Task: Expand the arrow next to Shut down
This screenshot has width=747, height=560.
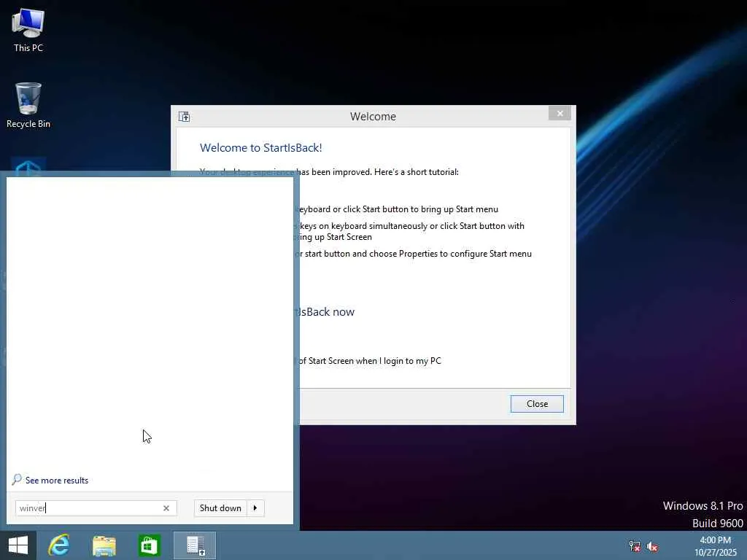Action: pos(255,508)
